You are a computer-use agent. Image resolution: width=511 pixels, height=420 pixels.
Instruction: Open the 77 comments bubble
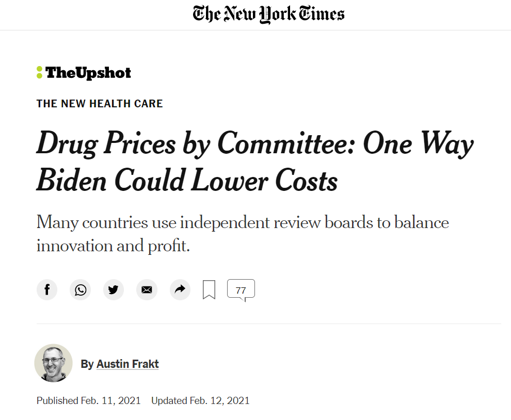[x=241, y=290]
